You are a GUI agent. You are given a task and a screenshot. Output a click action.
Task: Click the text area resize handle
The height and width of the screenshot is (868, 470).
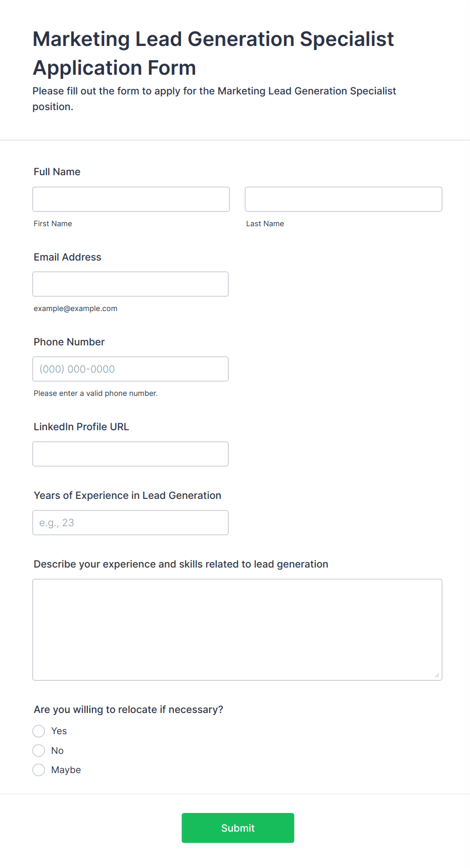437,675
